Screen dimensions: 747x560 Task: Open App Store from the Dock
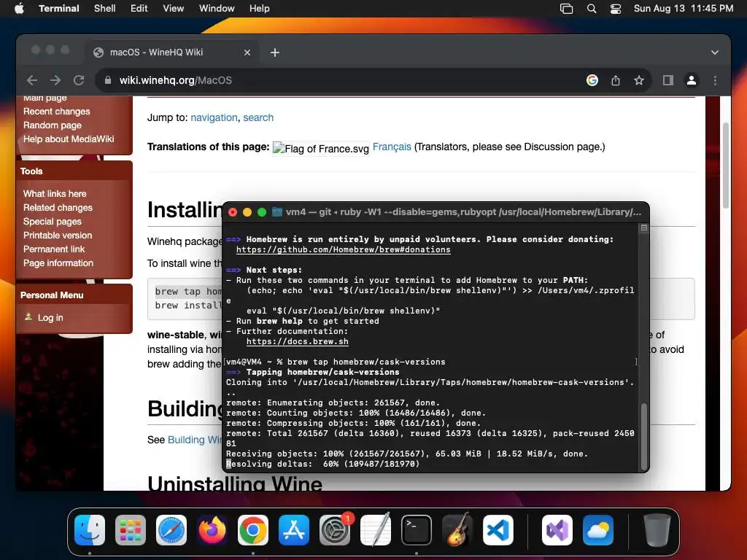(293, 530)
